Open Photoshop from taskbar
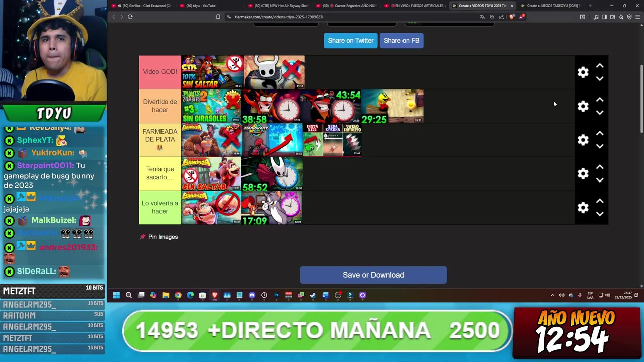The height and width of the screenshot is (362, 644). [276, 295]
